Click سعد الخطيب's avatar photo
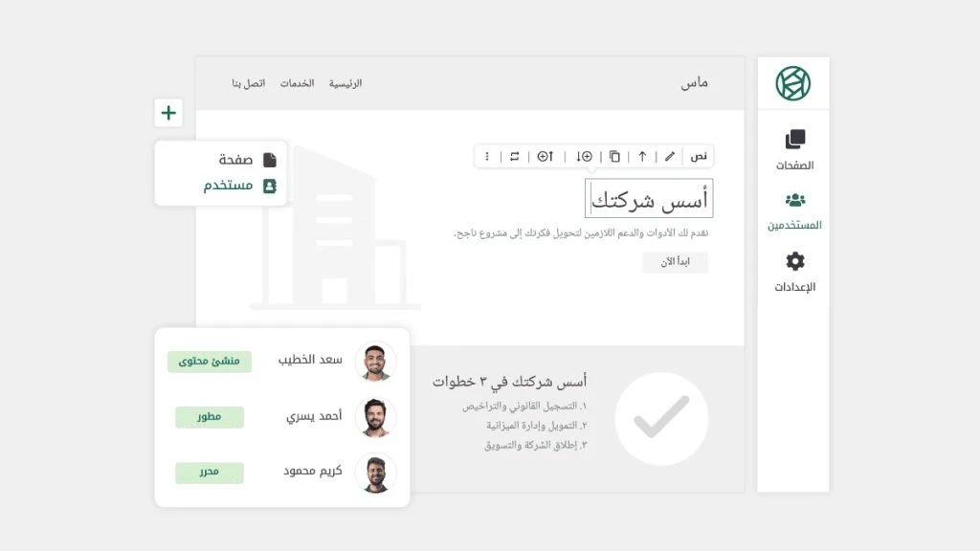The width and height of the screenshot is (980, 551). click(x=375, y=361)
